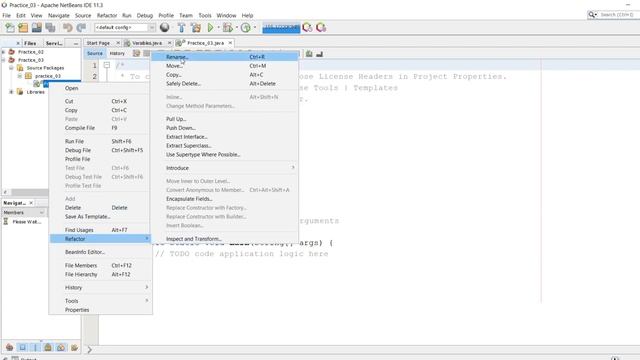The height and width of the screenshot is (360, 640).
Task: Click the Profile Project toolbar icon
Action: [x=245, y=28]
